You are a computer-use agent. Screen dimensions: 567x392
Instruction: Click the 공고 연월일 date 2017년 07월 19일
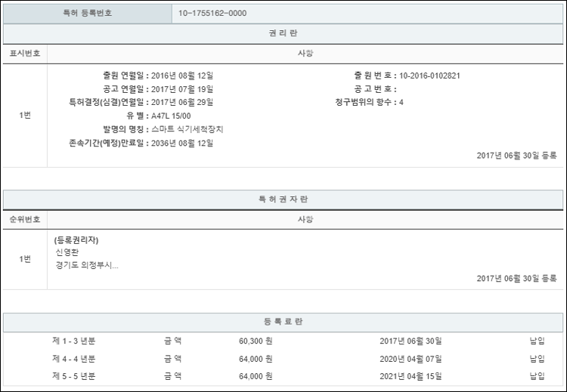(182, 89)
